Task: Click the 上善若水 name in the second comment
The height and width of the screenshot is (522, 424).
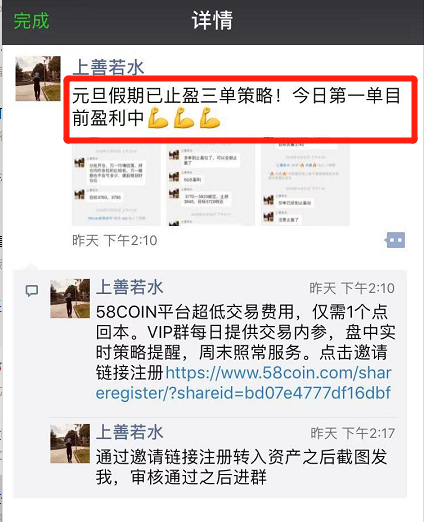Action: [130, 432]
